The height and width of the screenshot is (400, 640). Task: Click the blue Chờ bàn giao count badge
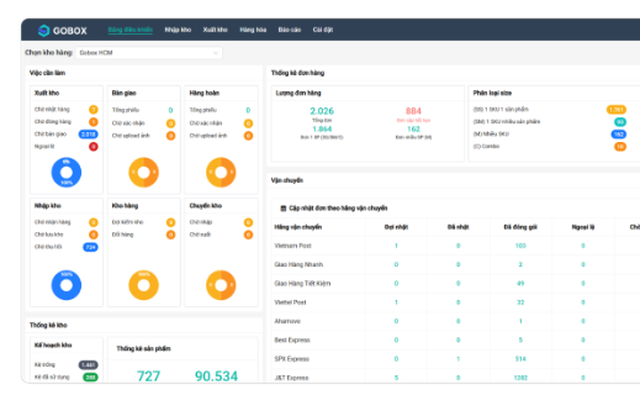pos(89,134)
